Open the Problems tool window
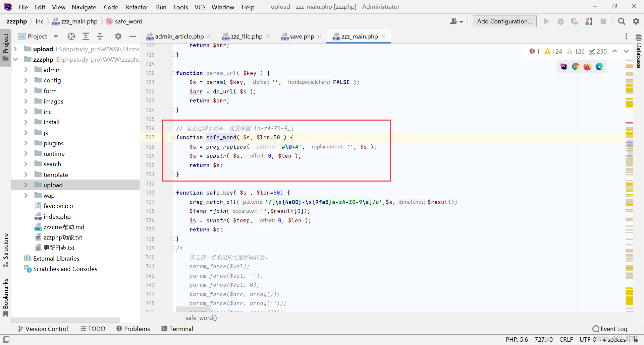The image size is (644, 345). point(133,329)
